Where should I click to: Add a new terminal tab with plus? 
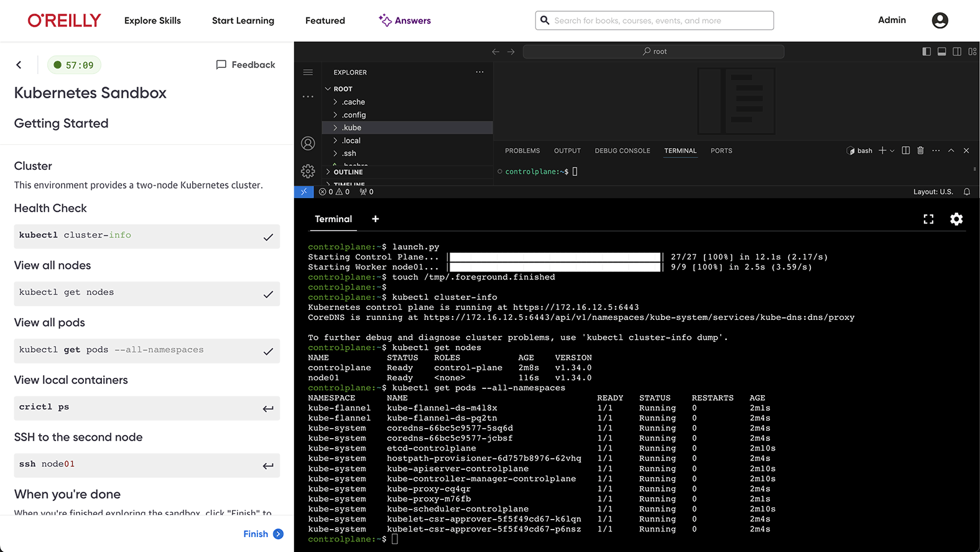(375, 219)
